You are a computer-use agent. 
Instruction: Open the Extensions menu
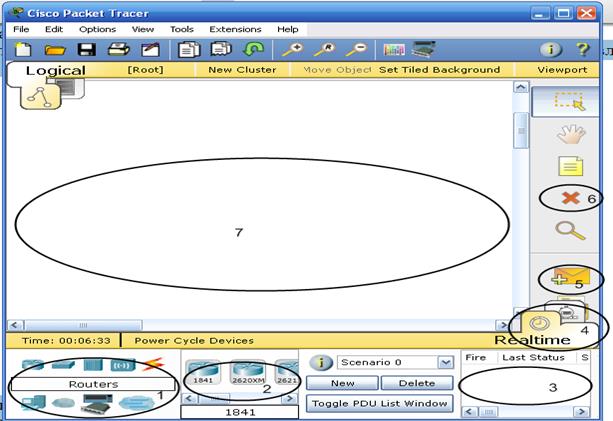(x=235, y=29)
